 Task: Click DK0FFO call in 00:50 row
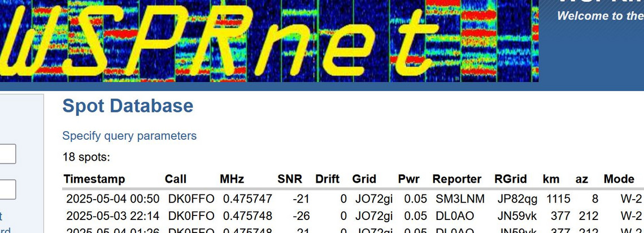pos(191,199)
